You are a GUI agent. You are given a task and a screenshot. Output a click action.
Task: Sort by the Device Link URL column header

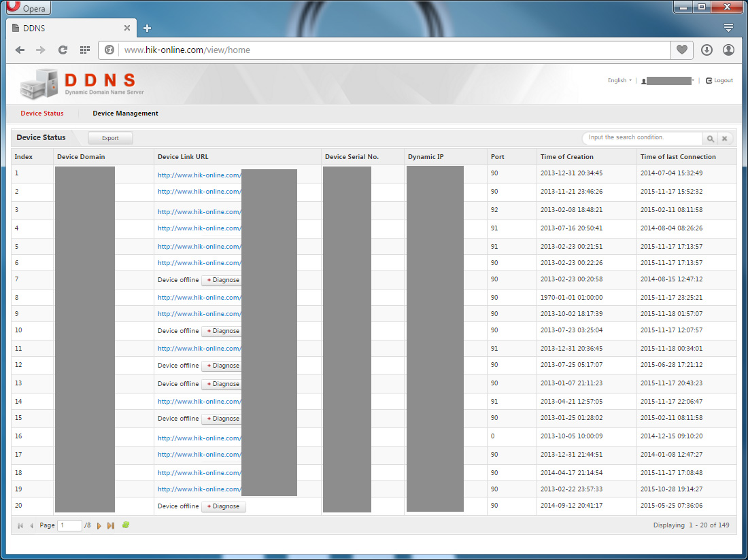click(x=237, y=157)
